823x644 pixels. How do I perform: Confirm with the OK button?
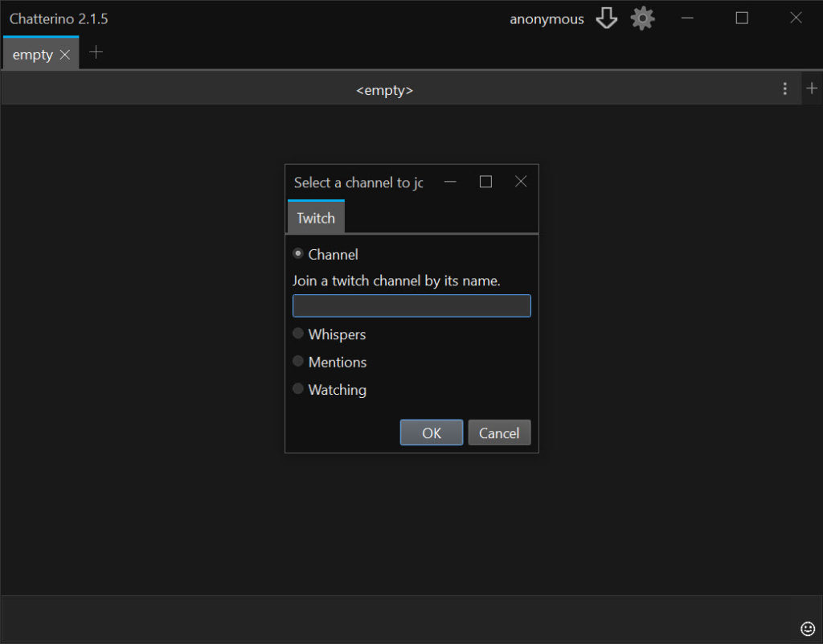[432, 433]
